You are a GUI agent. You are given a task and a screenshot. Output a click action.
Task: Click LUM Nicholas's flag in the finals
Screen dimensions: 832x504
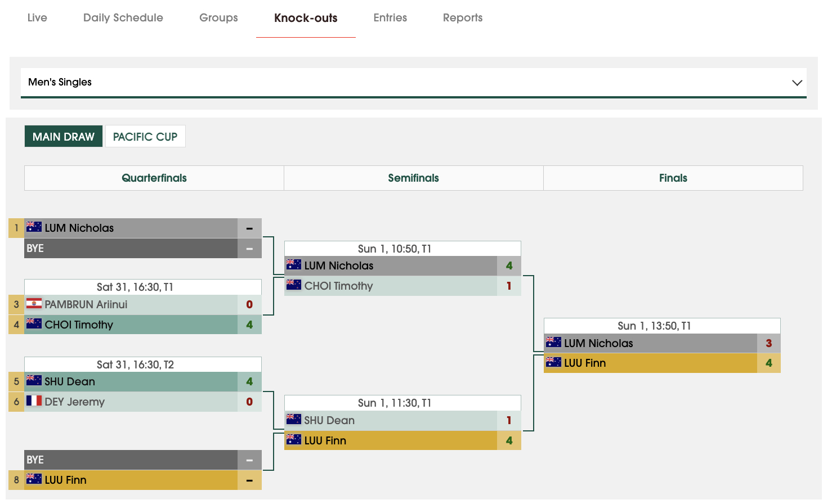[x=553, y=342]
